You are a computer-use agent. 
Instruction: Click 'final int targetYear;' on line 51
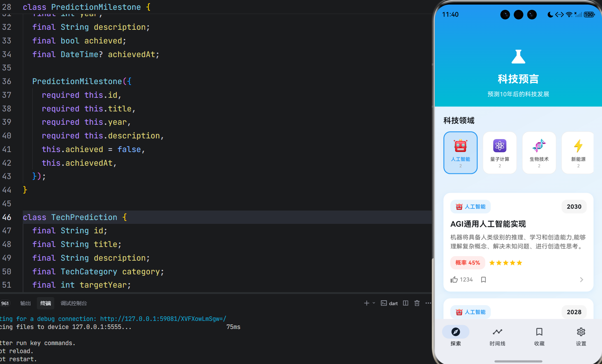tap(82, 285)
